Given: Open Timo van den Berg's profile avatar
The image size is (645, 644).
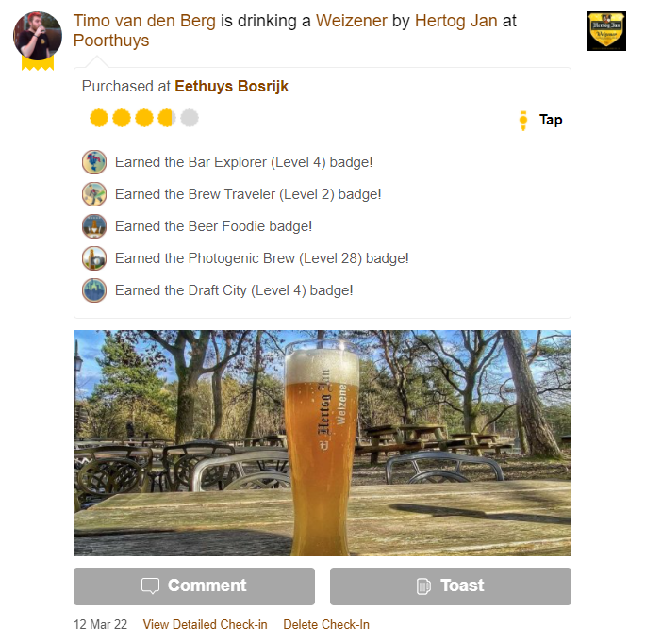Looking at the screenshot, I should tap(38, 36).
